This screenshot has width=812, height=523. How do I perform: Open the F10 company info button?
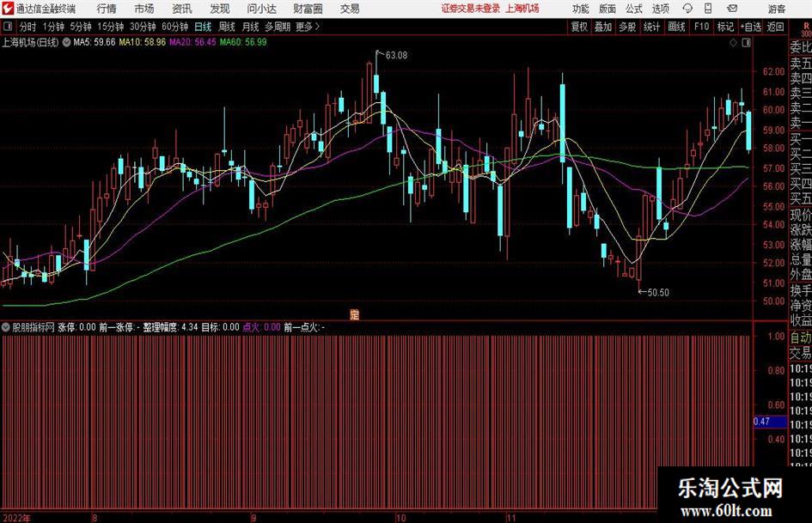point(702,27)
